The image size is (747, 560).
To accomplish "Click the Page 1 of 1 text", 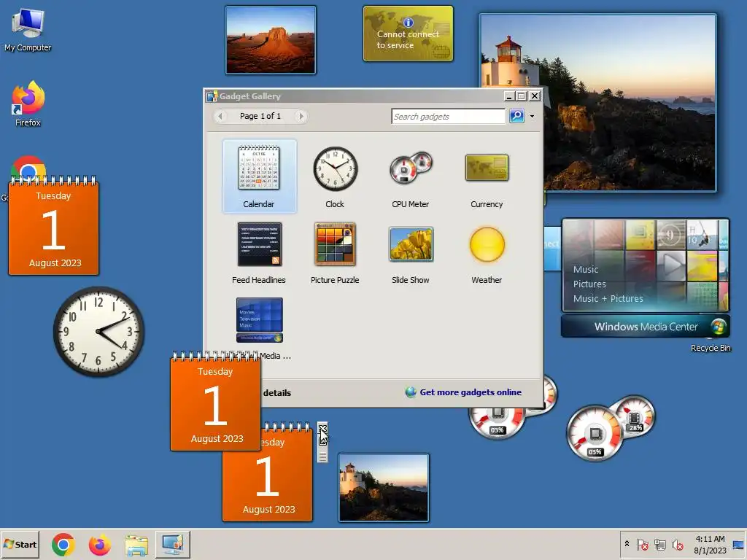I will pos(260,116).
